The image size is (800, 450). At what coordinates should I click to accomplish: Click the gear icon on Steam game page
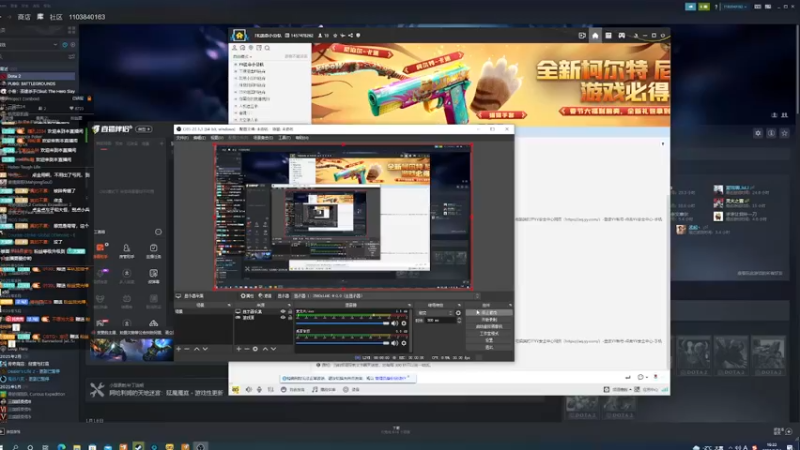coord(758,133)
